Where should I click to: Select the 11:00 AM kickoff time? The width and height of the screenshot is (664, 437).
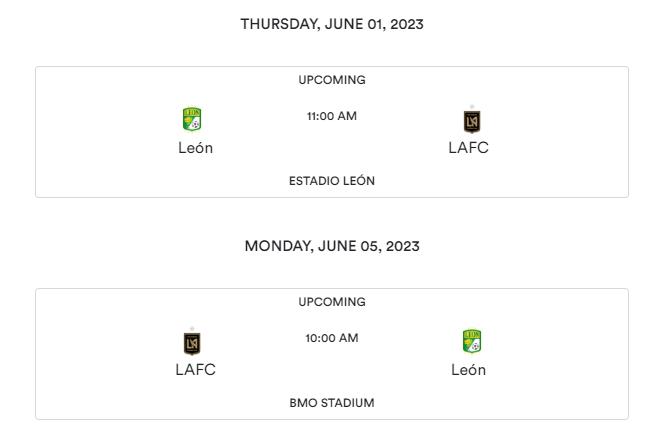point(332,116)
